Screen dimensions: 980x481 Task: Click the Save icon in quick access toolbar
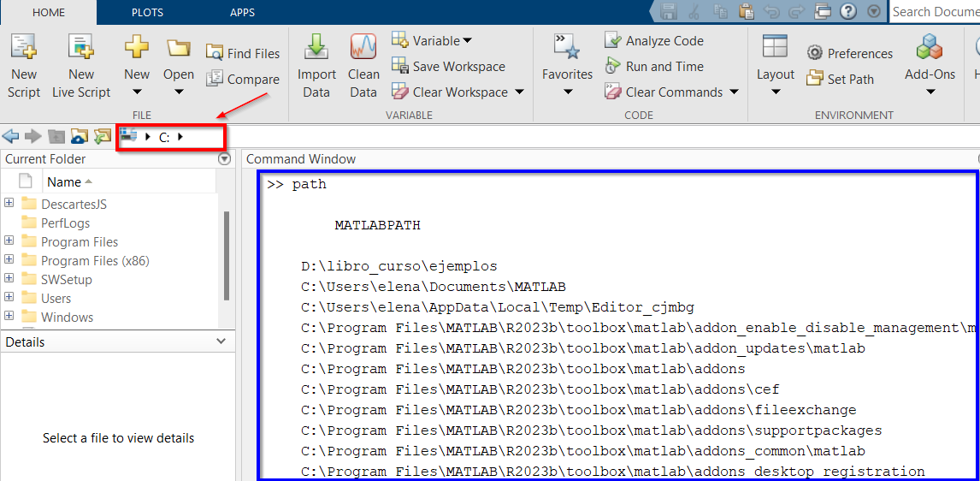(x=670, y=11)
